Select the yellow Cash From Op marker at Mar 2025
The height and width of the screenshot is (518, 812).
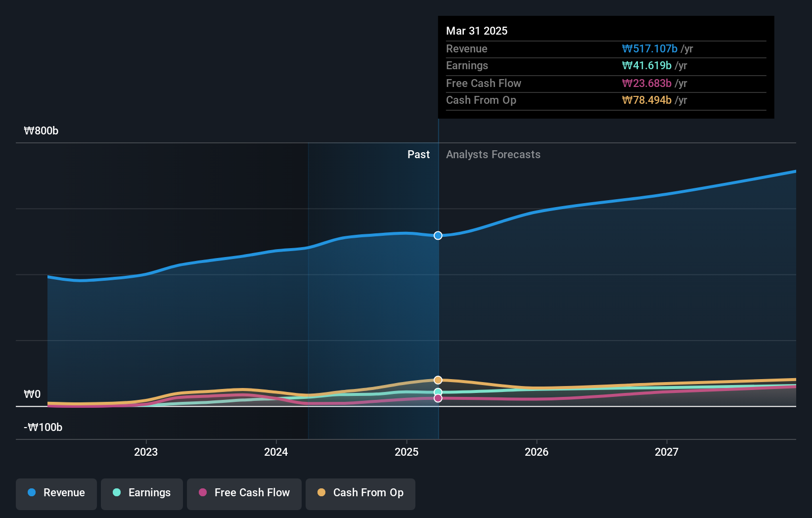pyautogui.click(x=437, y=380)
